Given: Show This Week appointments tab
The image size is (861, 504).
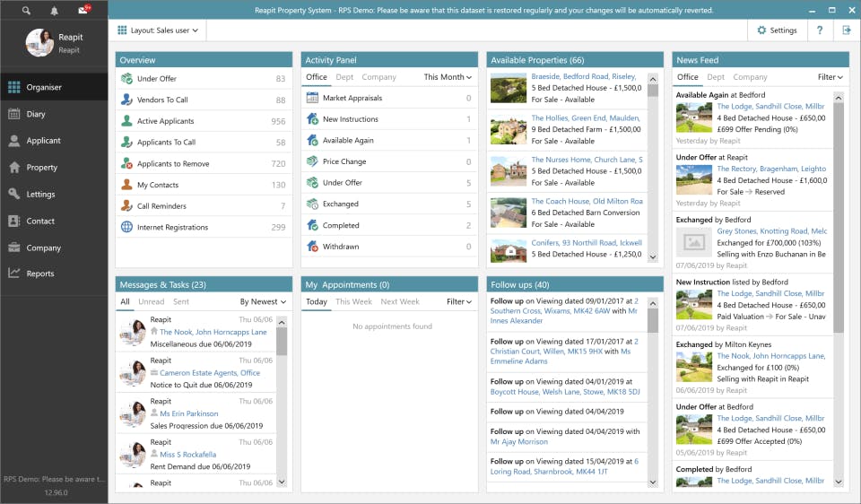Looking at the screenshot, I should coord(353,301).
